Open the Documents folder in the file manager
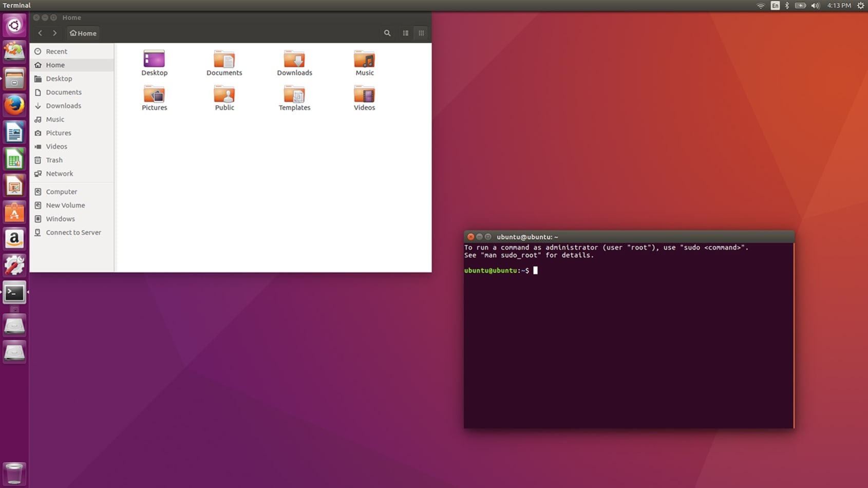The width and height of the screenshot is (868, 488). [x=224, y=63]
